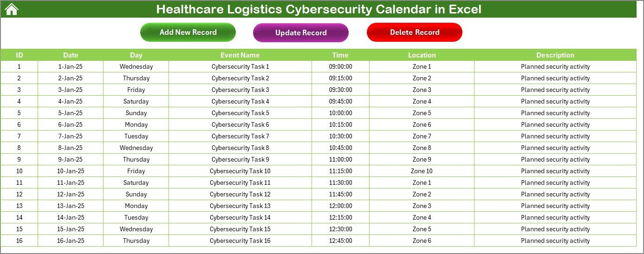Select the Cybersecurity Task 16 cell

[x=240, y=241]
